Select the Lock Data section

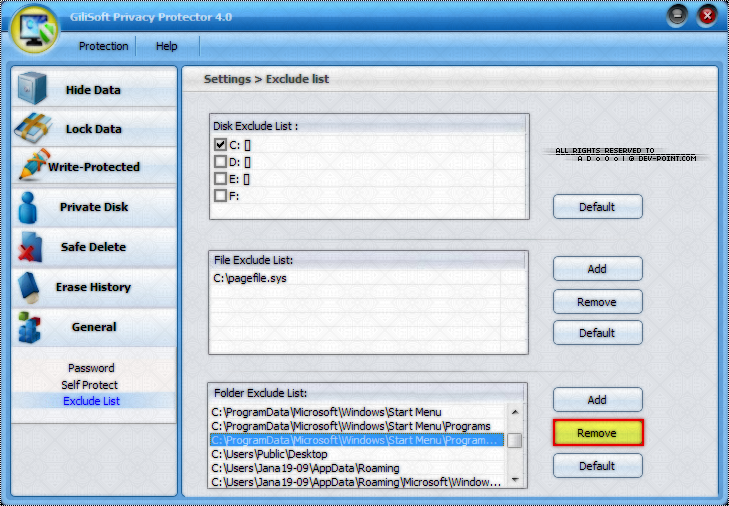click(x=94, y=127)
